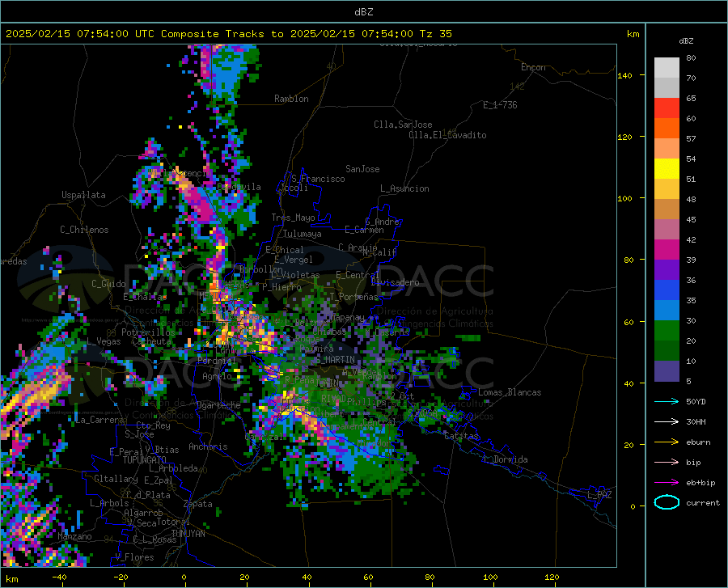This screenshot has width=728, height=588.
Task: Click the 'Lomas_Blancas' map label
Action: click(x=510, y=392)
